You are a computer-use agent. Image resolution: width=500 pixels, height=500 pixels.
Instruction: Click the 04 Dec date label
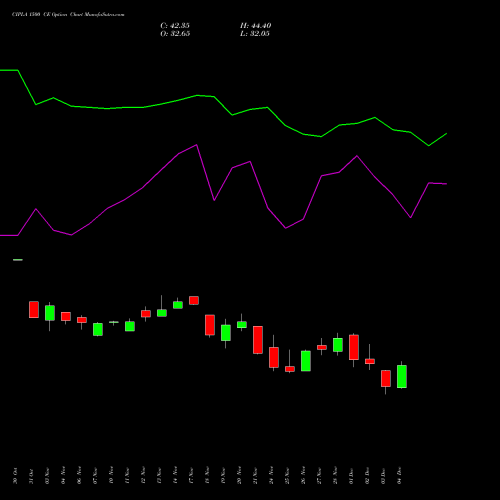(399, 476)
